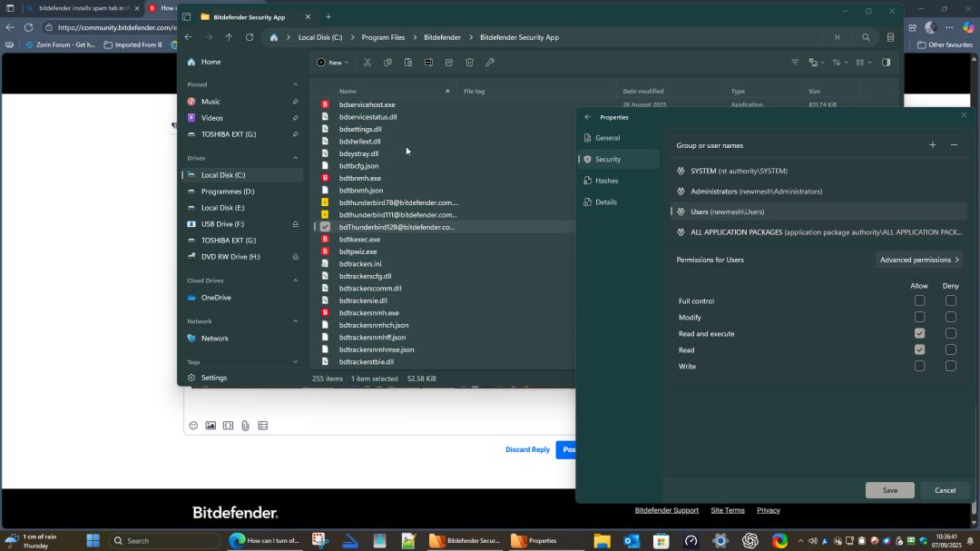Click the Paste clipboard icon
The width and height of the screenshot is (980, 551).
click(x=408, y=63)
